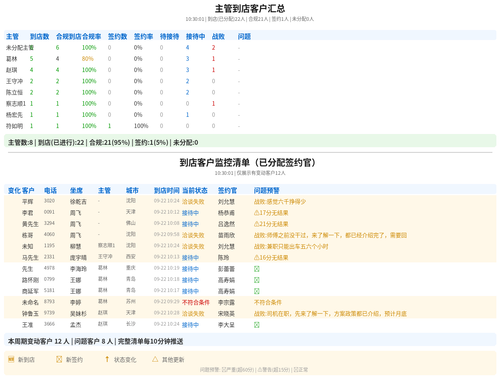
Task: Click the 签约数 column header
Action: click(117, 36)
